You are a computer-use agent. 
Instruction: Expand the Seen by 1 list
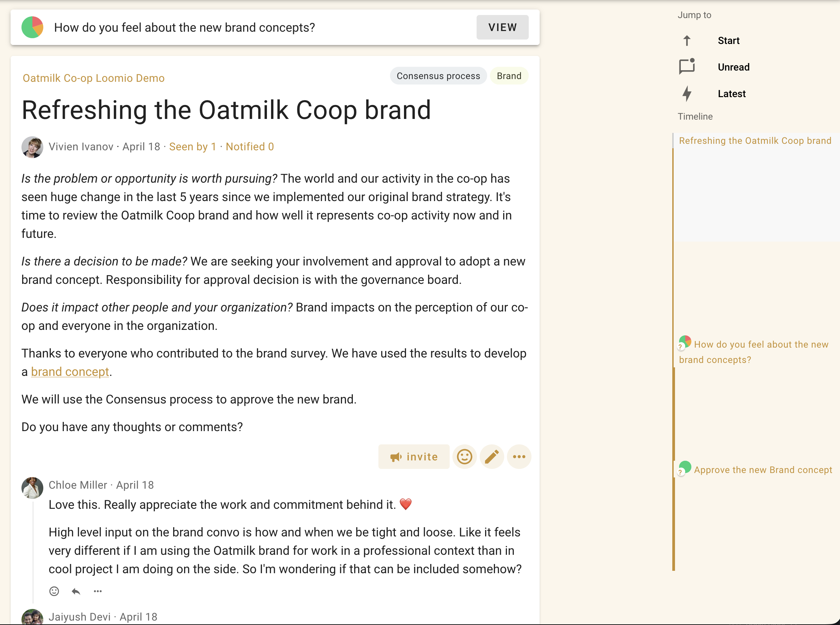[192, 147]
